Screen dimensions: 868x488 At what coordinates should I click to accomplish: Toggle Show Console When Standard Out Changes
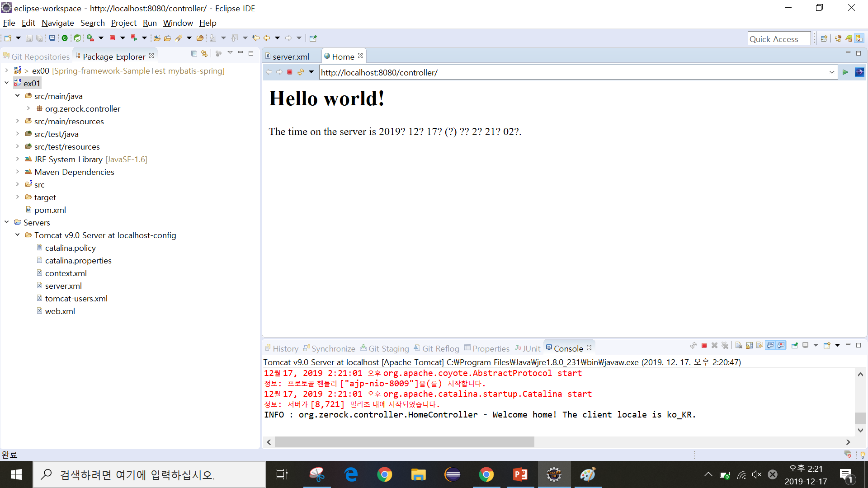pyautogui.click(x=770, y=346)
